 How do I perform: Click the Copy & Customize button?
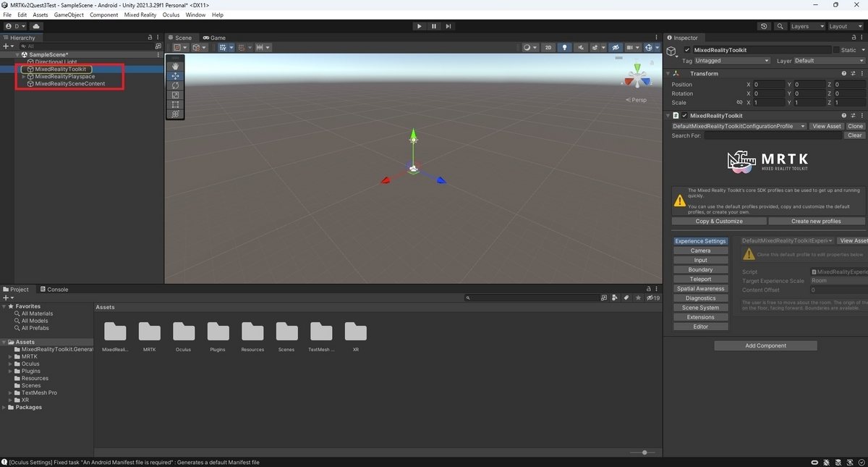718,221
